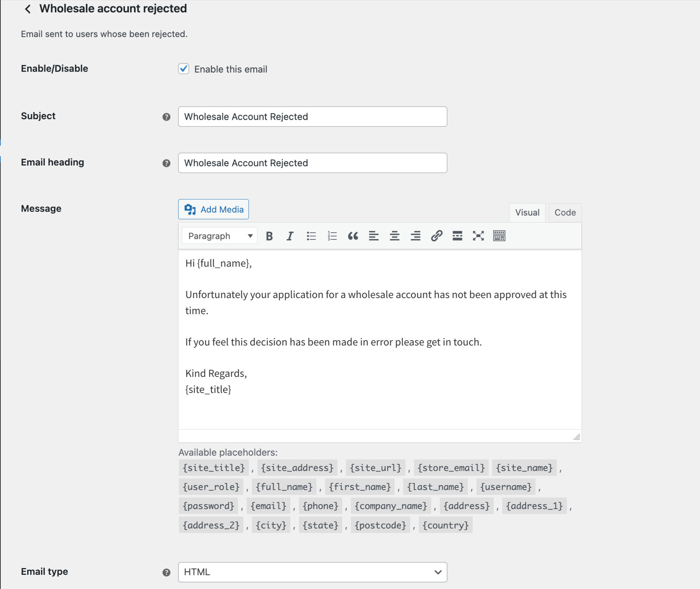Center align the message text

(395, 236)
